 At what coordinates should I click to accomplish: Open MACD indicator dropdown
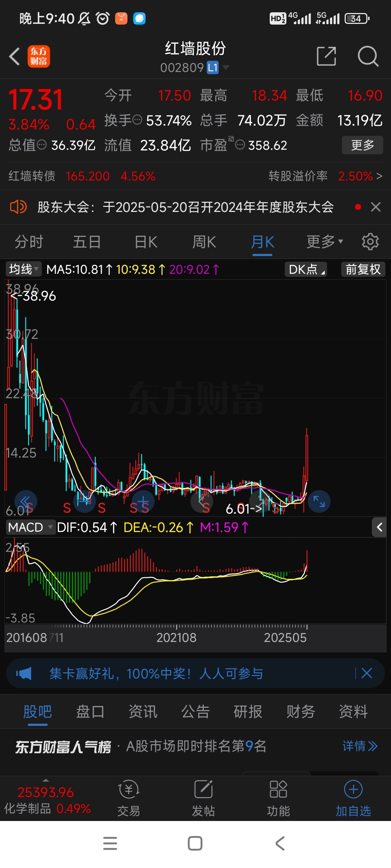[x=30, y=527]
